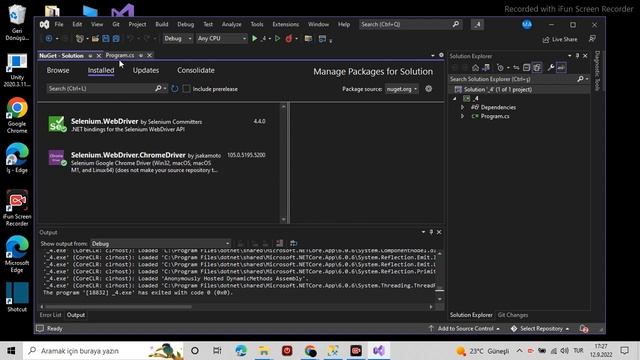Click the Windows Start button
The width and height of the screenshot is (640, 360).
(x=11, y=351)
